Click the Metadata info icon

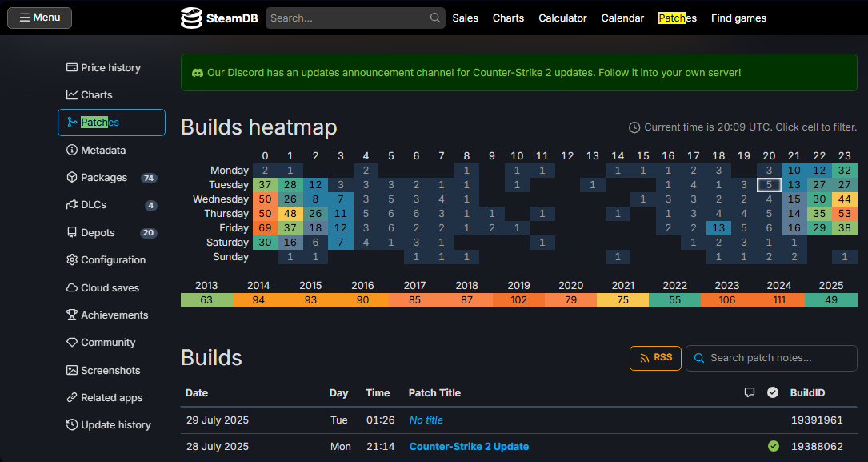point(72,150)
